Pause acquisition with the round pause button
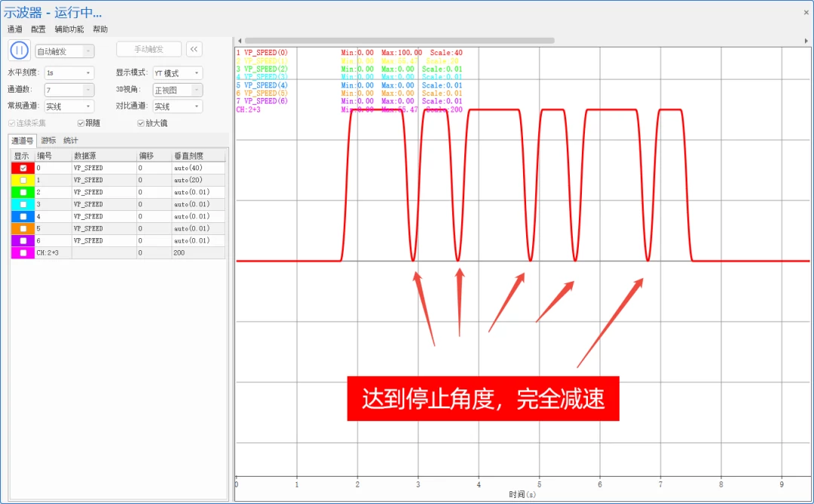 (x=19, y=50)
